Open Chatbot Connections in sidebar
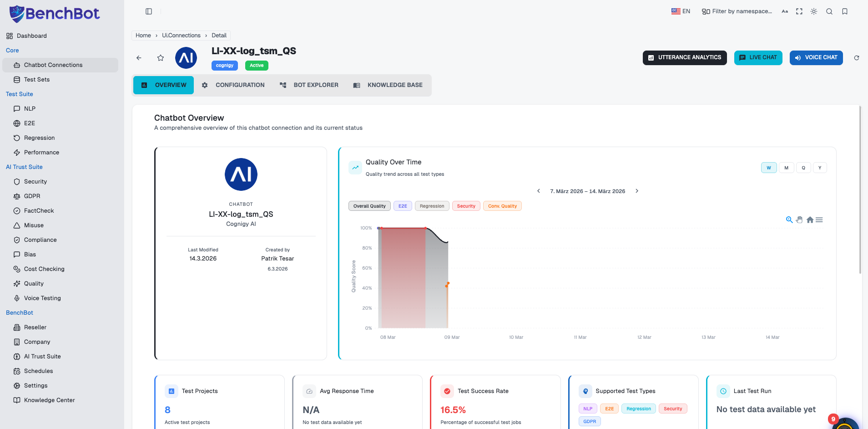Screen dimensions: 868x429 60,65
